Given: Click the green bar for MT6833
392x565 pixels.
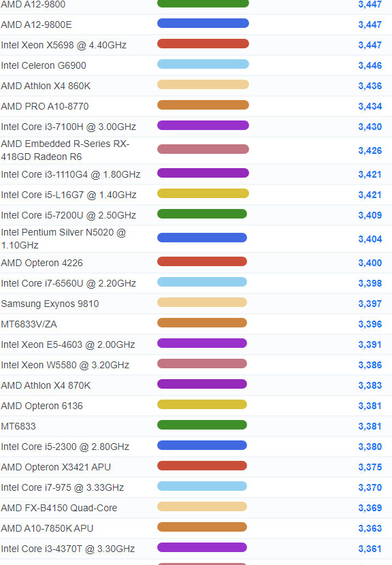Looking at the screenshot, I should (x=201, y=425).
